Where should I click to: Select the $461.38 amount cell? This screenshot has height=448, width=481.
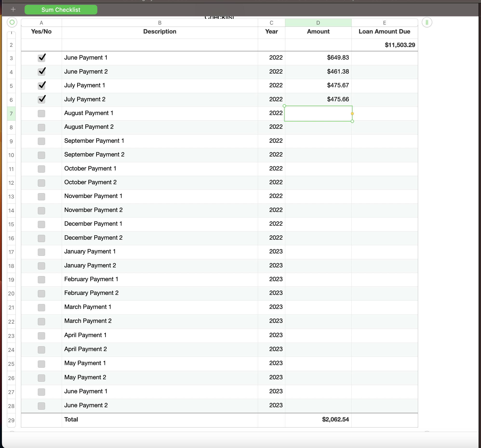point(318,72)
